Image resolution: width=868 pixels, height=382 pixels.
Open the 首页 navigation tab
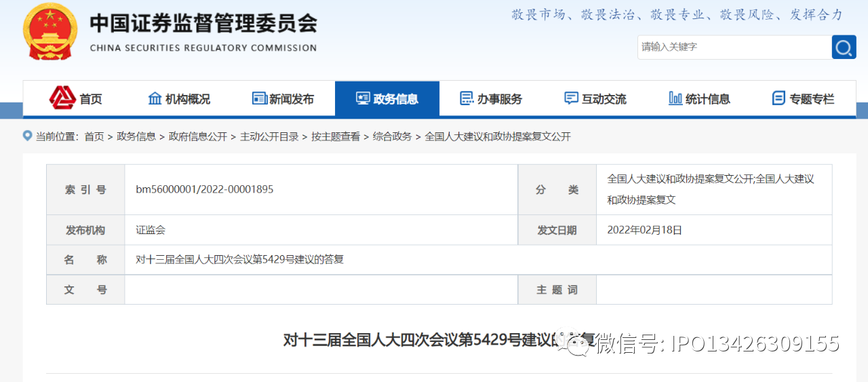tap(75, 99)
